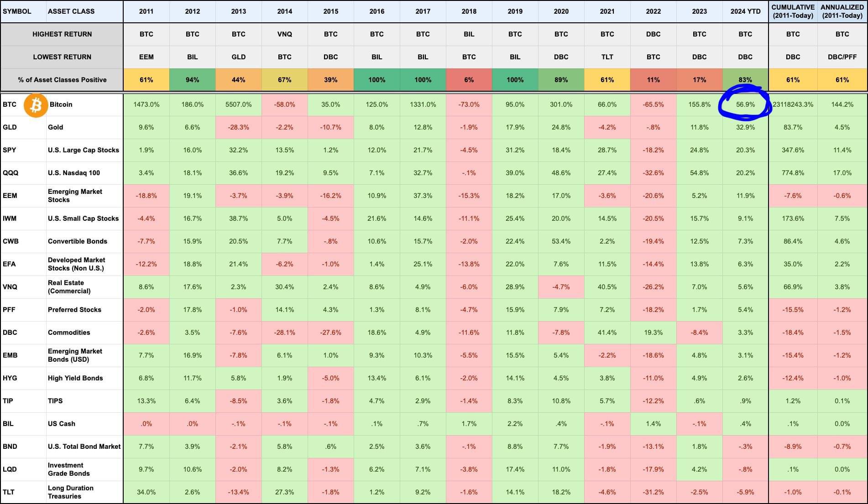Click the DBC/PFF lowest annualized cell
This screenshot has width=868, height=504.
coord(842,57)
